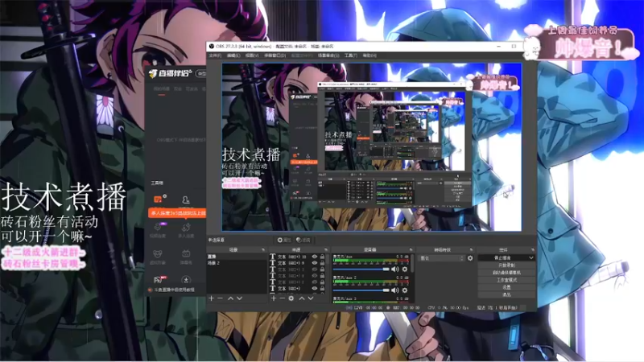
Task: Open the 帮助(H) menu
Action: coord(369,56)
